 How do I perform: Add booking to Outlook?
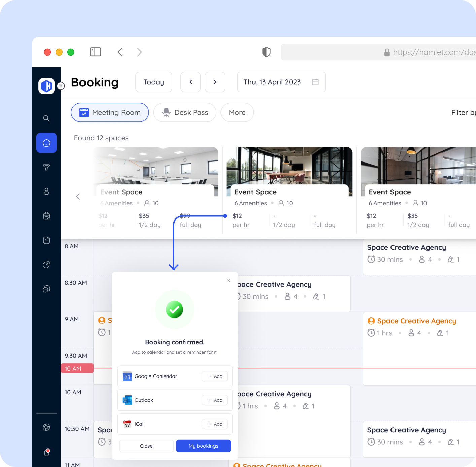click(x=215, y=400)
